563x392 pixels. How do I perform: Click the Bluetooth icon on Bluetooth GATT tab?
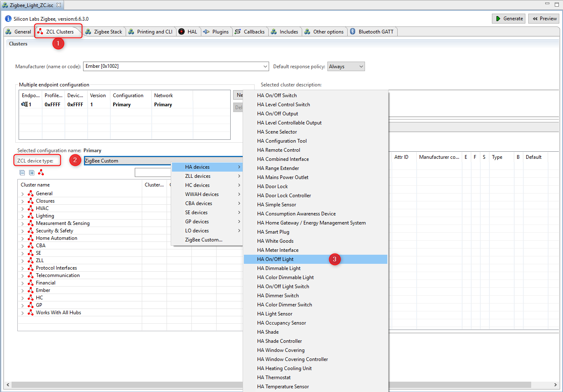click(353, 32)
